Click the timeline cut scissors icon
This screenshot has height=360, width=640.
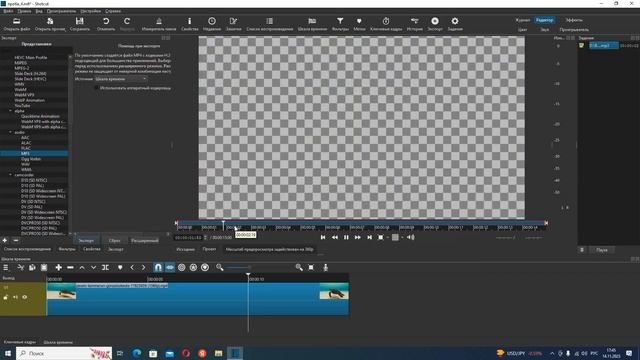20,267
